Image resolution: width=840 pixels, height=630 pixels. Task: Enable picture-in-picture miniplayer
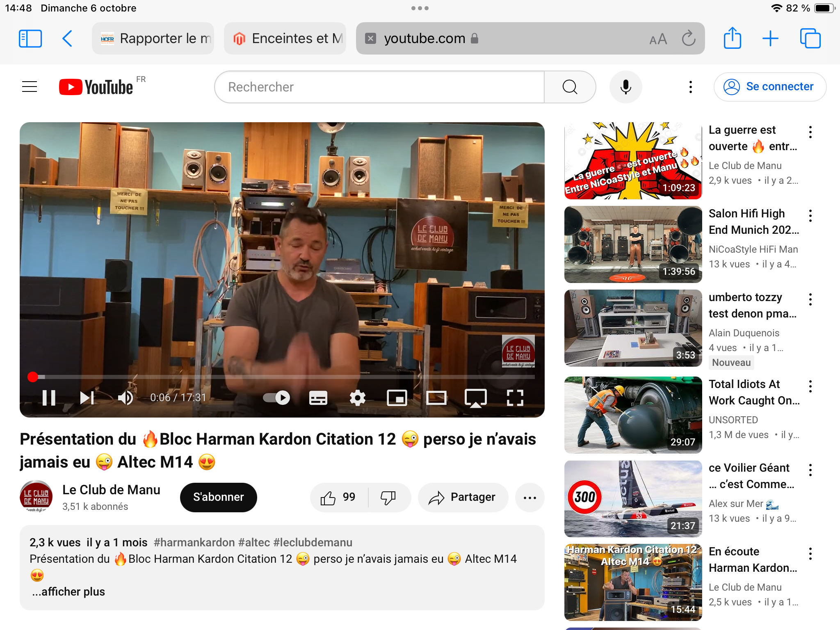pos(397,397)
